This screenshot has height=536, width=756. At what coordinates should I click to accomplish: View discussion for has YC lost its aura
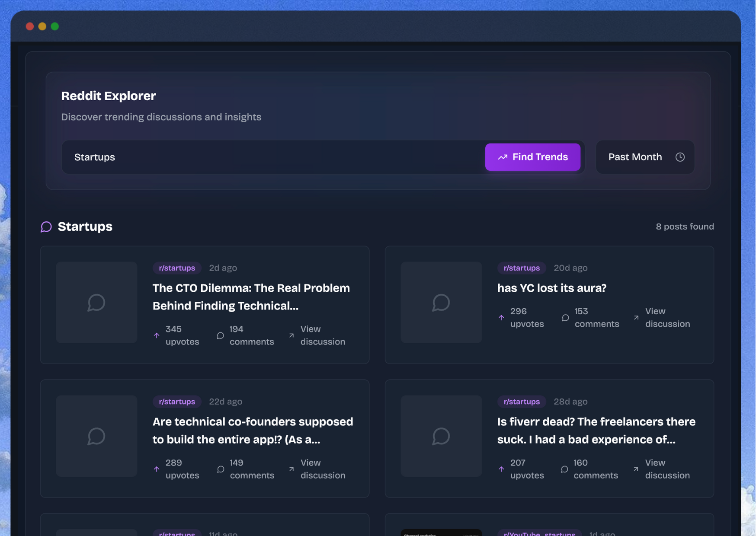[x=667, y=318]
